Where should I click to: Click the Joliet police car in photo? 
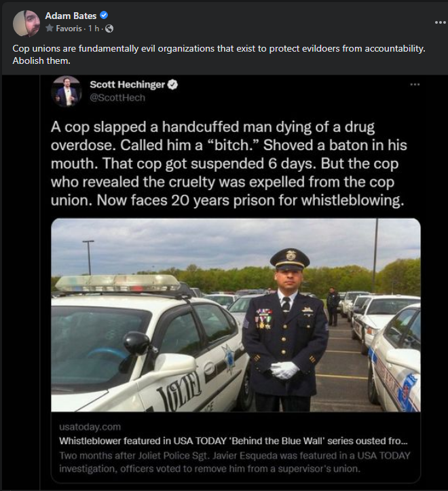click(x=147, y=344)
